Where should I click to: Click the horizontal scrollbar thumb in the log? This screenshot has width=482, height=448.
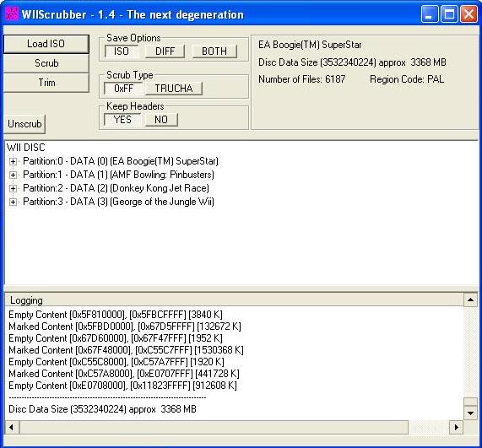214,428
